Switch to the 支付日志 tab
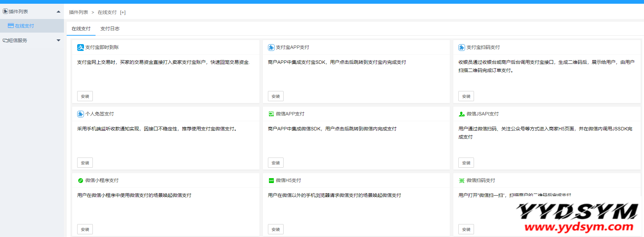 (x=110, y=29)
